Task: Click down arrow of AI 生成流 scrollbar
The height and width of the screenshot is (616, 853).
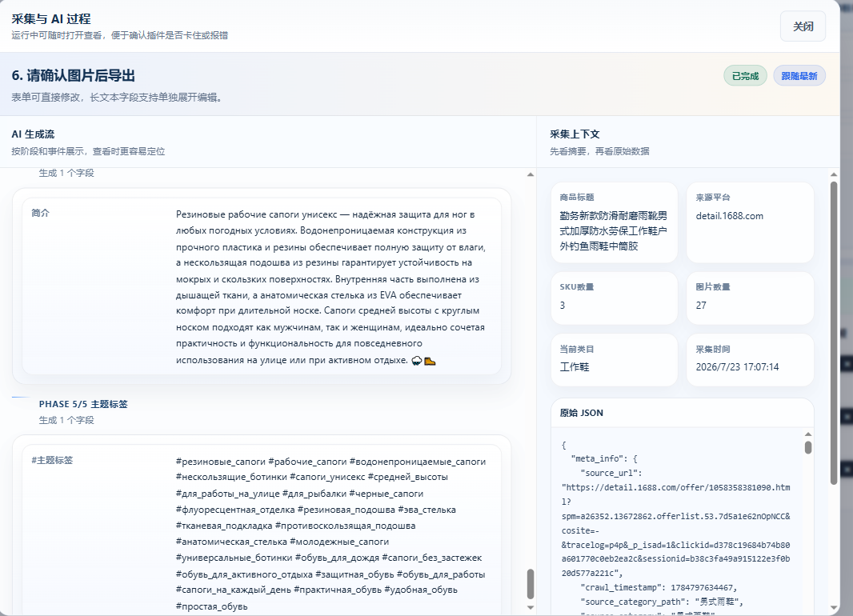Action: (x=531, y=608)
